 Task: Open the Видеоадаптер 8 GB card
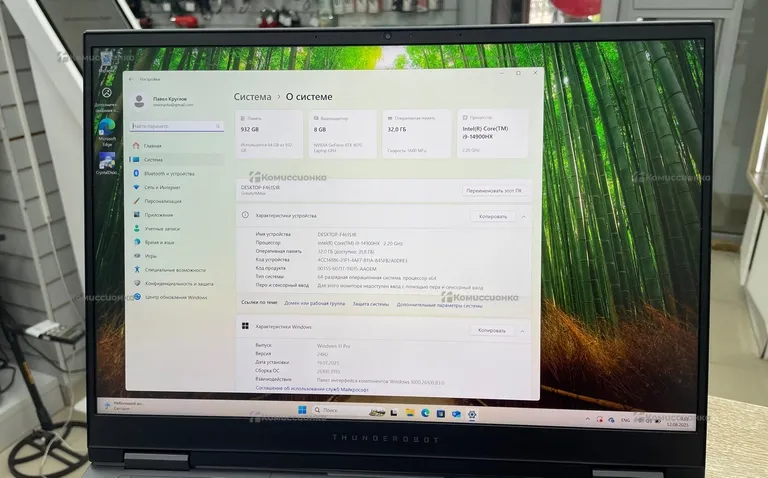[343, 134]
